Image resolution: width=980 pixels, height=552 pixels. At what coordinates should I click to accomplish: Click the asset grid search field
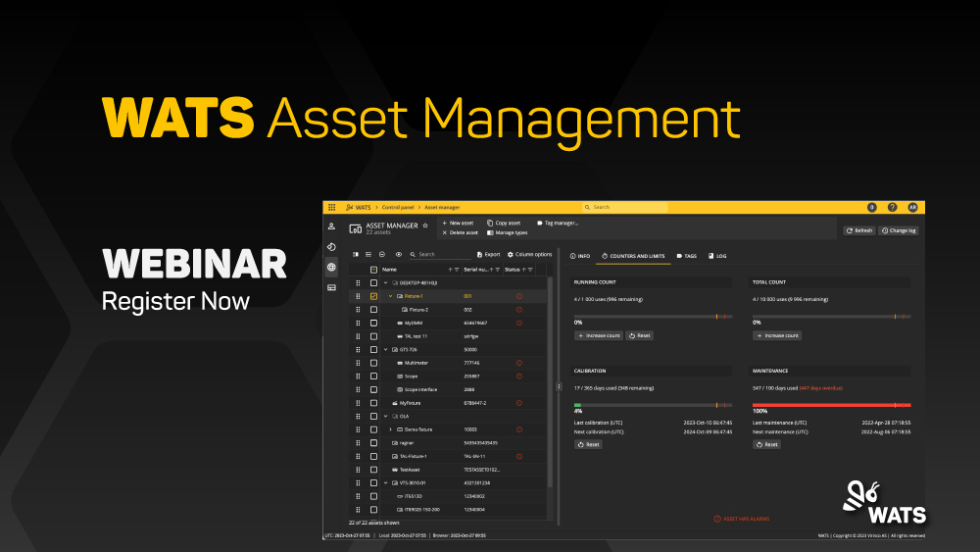tap(441, 255)
